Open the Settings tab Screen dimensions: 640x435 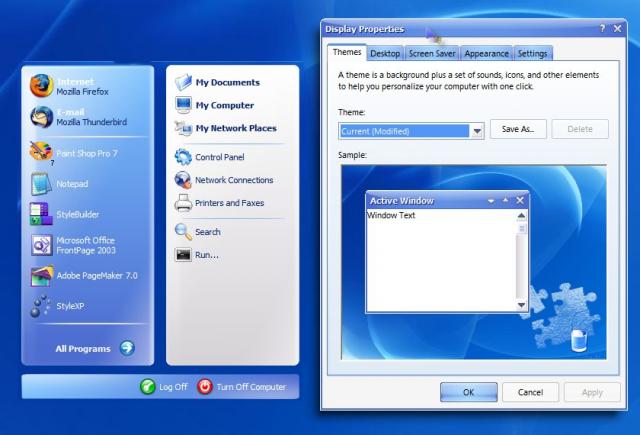click(x=532, y=53)
